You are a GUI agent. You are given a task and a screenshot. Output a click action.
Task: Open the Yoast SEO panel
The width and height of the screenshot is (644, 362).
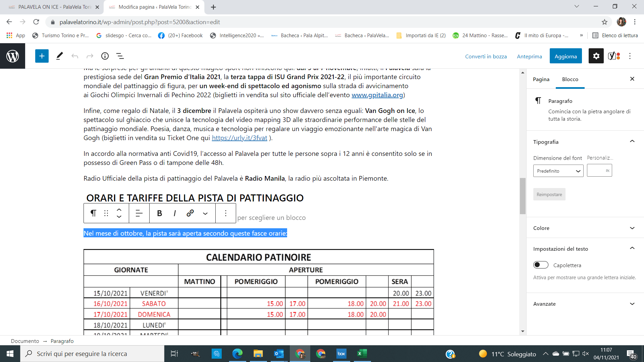point(614,56)
